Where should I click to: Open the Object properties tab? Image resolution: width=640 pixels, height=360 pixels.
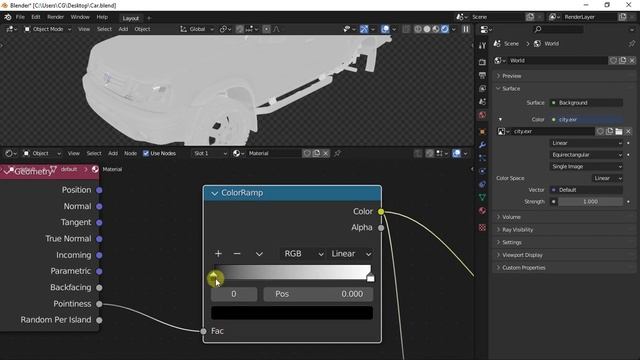point(482,132)
